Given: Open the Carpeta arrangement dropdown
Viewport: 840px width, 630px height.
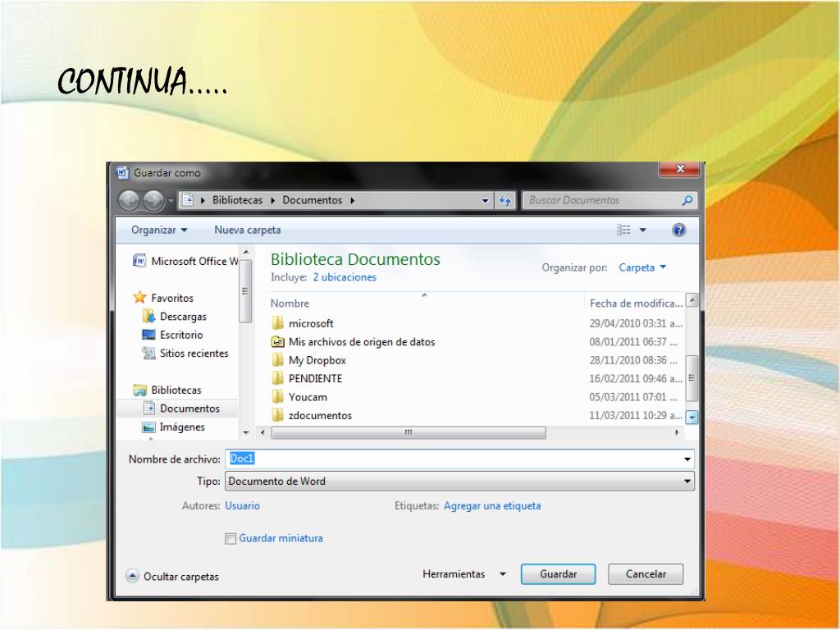Looking at the screenshot, I should click(642, 267).
